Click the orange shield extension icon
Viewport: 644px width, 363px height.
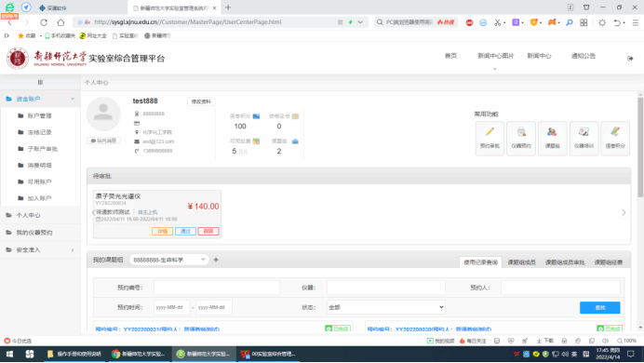pos(533,22)
